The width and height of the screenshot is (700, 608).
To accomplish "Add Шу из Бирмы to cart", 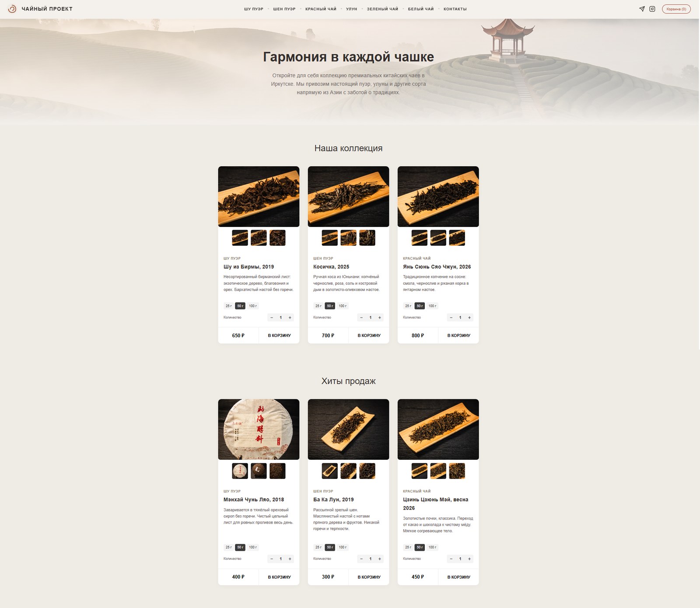I will 279,335.
